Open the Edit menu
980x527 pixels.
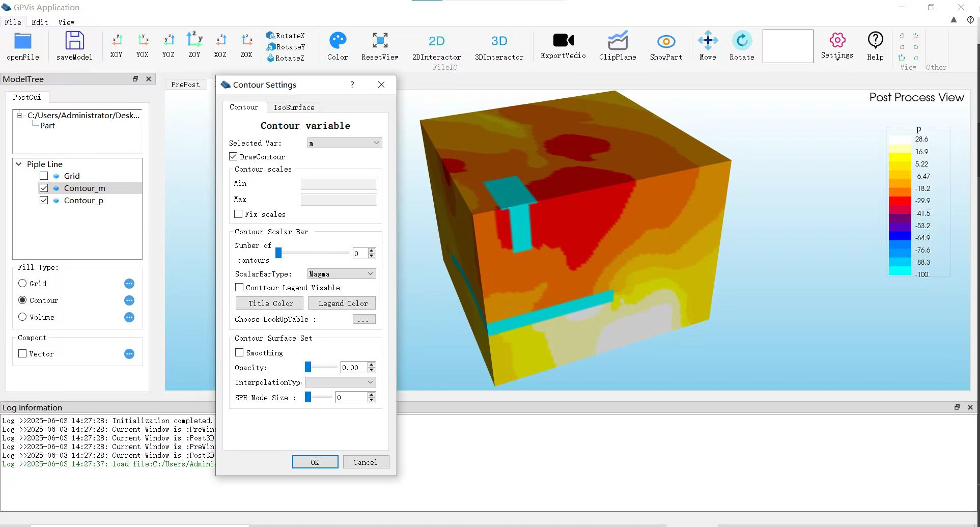40,22
